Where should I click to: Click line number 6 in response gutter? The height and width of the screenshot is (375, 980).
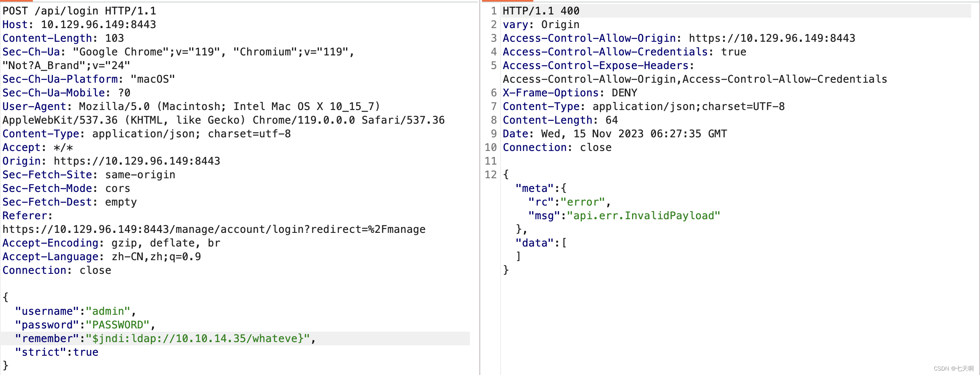[494, 93]
